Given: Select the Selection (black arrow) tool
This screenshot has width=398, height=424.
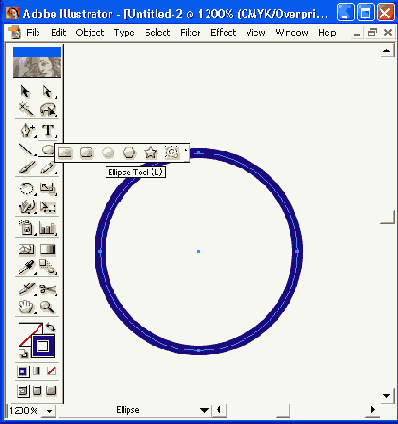Looking at the screenshot, I should pos(26,92).
